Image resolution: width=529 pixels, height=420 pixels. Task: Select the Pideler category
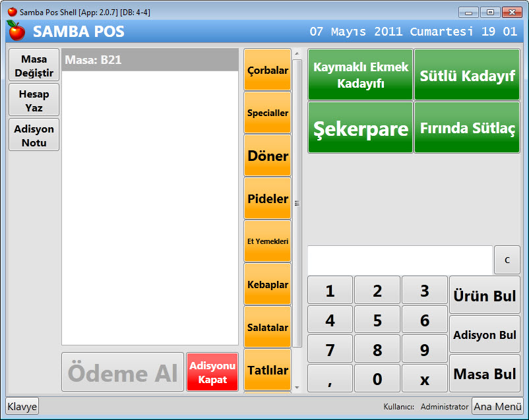[x=267, y=198]
